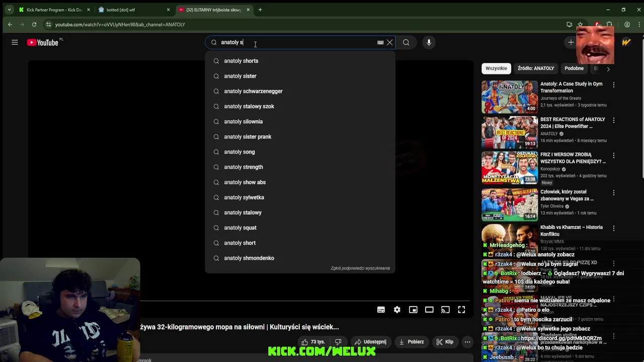This screenshot has width=644, height=362.
Task: Open 'Anatoly: A Case Study' video thumbnail
Action: 509,97
